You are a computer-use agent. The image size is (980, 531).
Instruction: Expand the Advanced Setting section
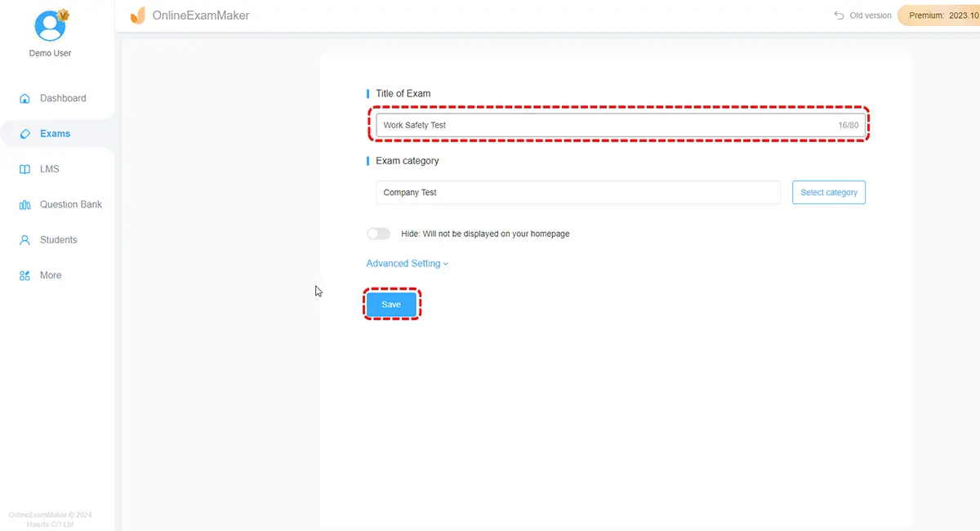(x=403, y=264)
